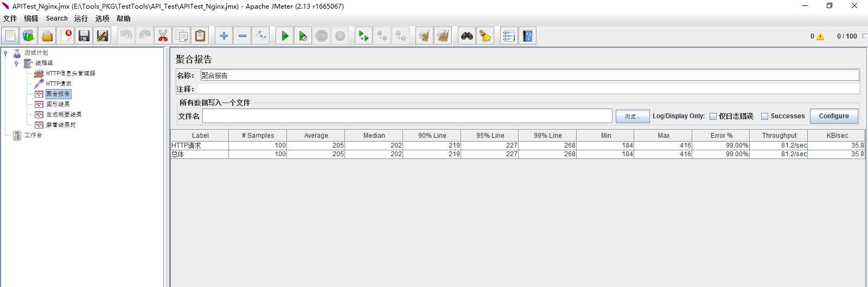Screen dimensions: 868x287
Task: Click the Close test plan icon
Action: [66, 36]
